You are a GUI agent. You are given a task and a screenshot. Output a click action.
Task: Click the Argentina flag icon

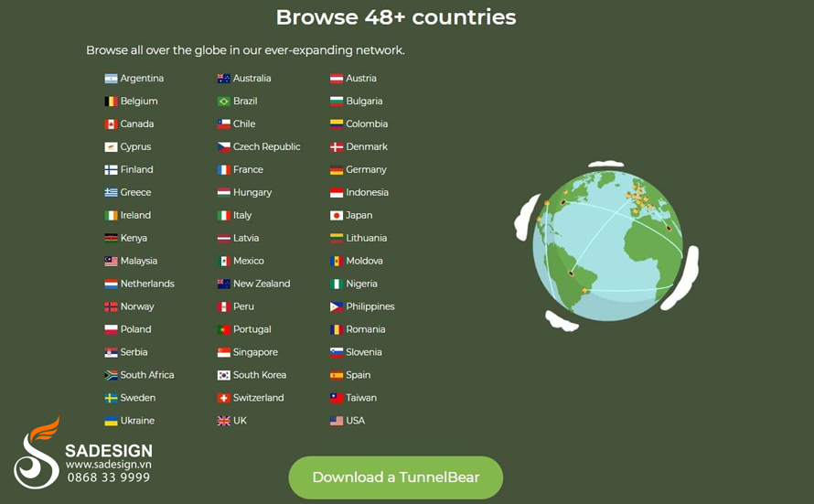[x=111, y=79]
